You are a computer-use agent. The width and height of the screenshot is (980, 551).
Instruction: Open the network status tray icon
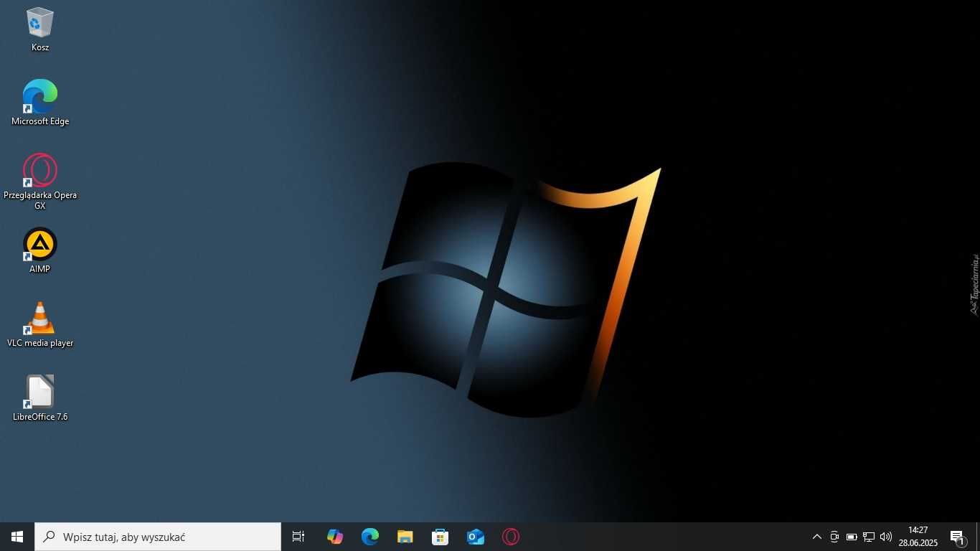coord(869,537)
